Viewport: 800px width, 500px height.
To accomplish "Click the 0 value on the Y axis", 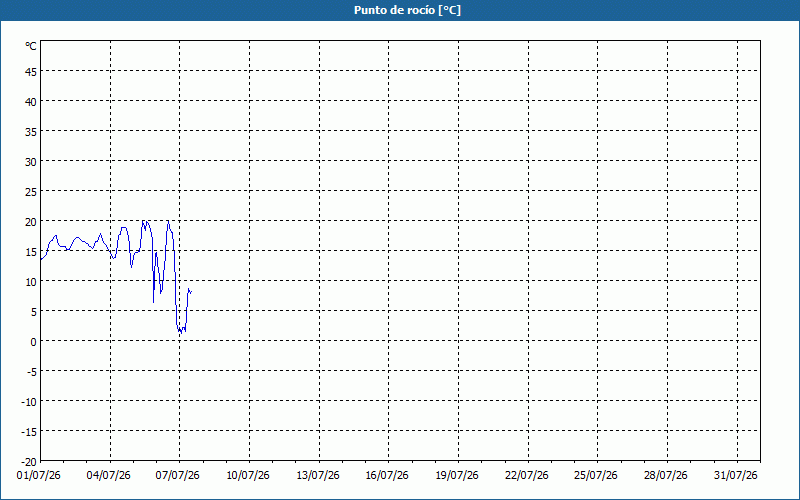I will click(34, 342).
